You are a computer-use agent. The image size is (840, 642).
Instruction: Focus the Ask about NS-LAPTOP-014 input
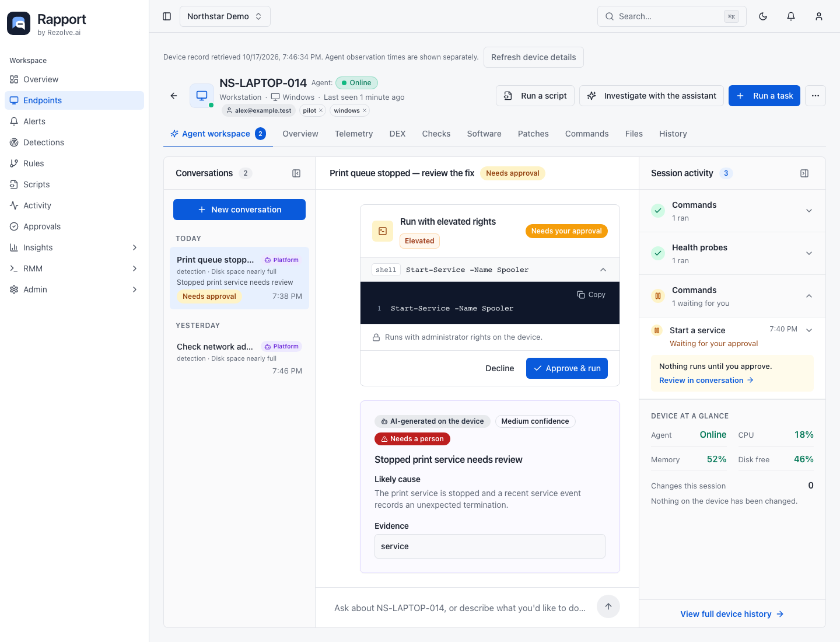(x=460, y=608)
